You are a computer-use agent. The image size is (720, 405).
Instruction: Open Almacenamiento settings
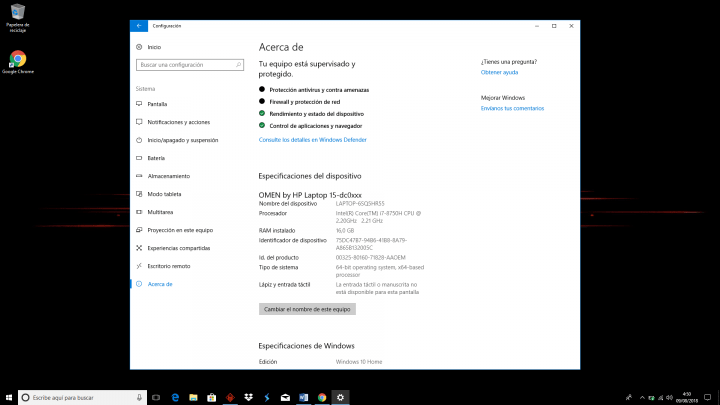(163, 176)
